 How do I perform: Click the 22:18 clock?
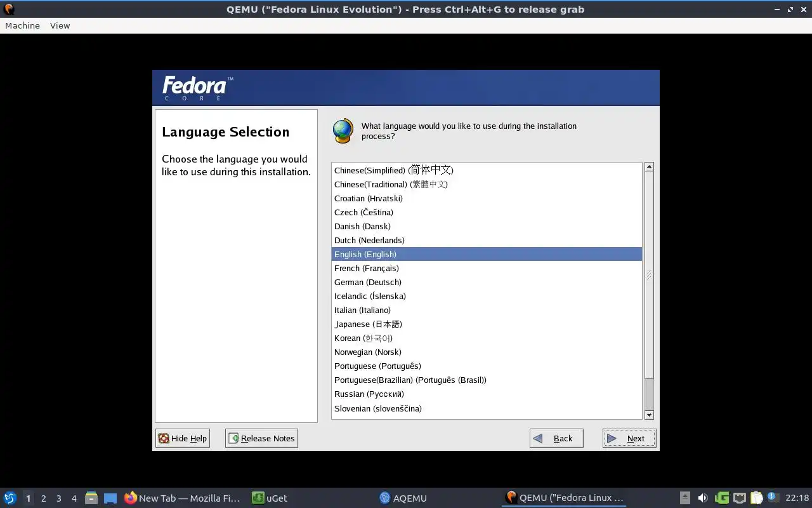797,498
